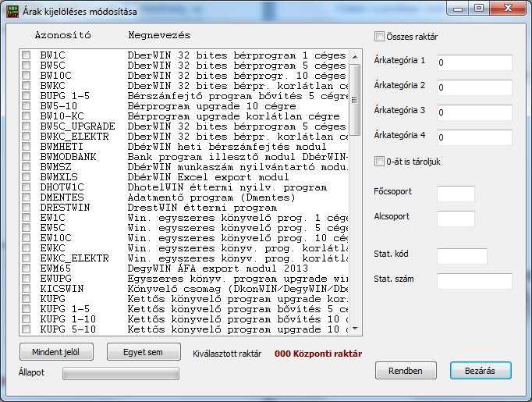This screenshot has height=402, width=532.
Task: Enable the Összes raktár checkbox
Action: click(379, 37)
